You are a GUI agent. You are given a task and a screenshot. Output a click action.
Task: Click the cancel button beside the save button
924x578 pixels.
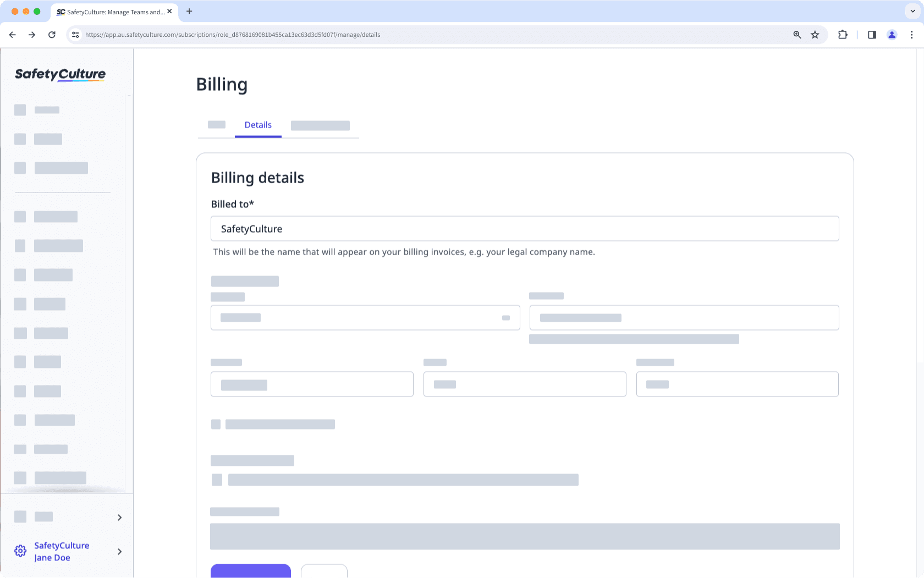tap(324, 573)
